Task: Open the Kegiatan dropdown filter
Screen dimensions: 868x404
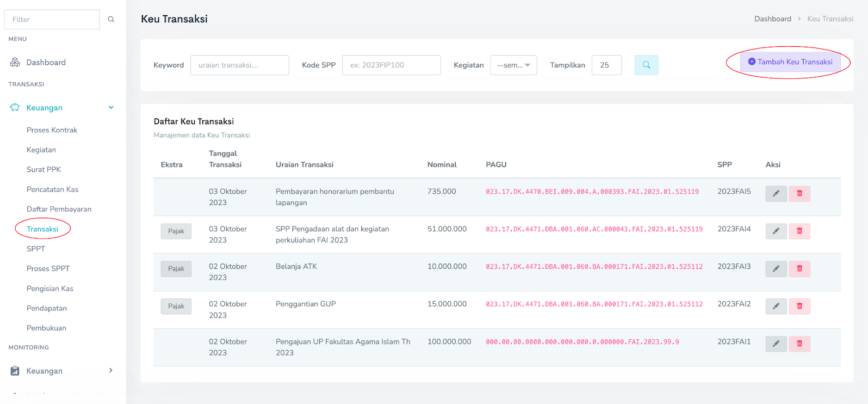Action: (x=513, y=65)
